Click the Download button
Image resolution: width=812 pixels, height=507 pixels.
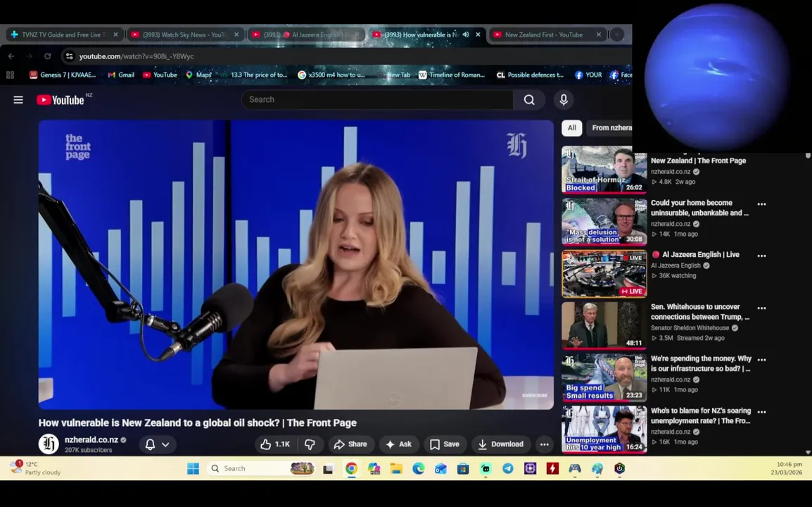(x=501, y=444)
